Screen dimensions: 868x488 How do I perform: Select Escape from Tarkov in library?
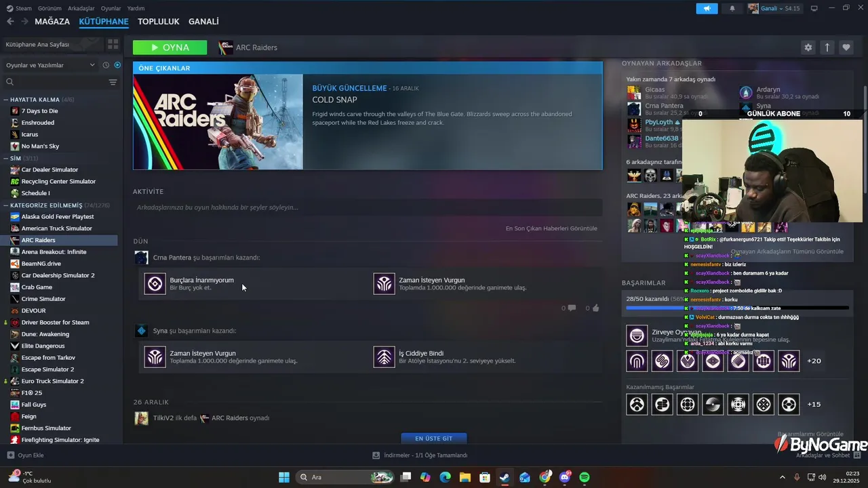48,357
